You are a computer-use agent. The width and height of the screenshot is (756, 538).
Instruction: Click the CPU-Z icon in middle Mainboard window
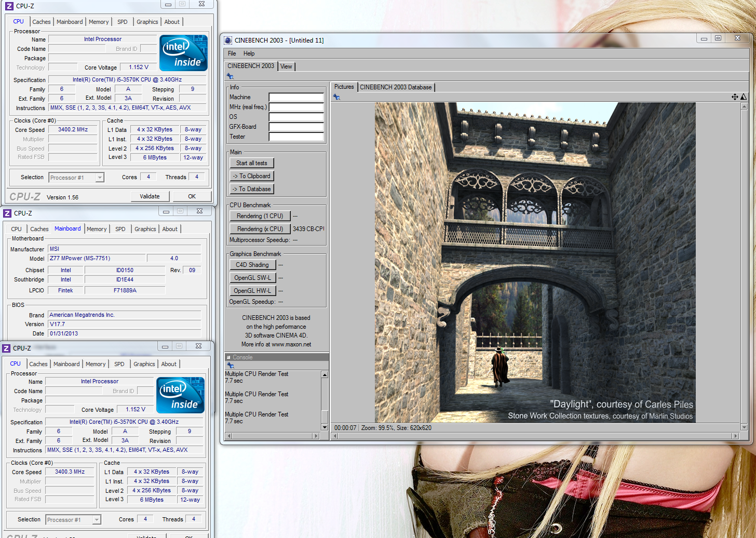point(7,213)
